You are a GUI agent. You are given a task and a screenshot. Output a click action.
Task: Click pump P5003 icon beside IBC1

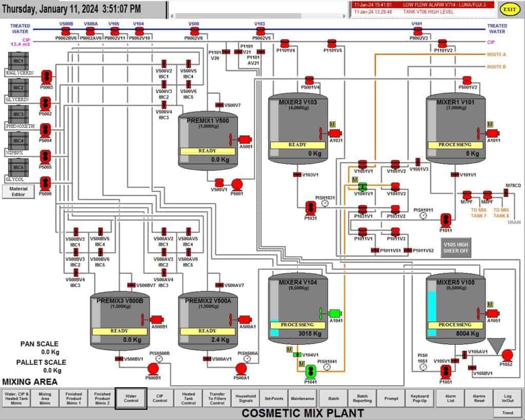(47, 76)
